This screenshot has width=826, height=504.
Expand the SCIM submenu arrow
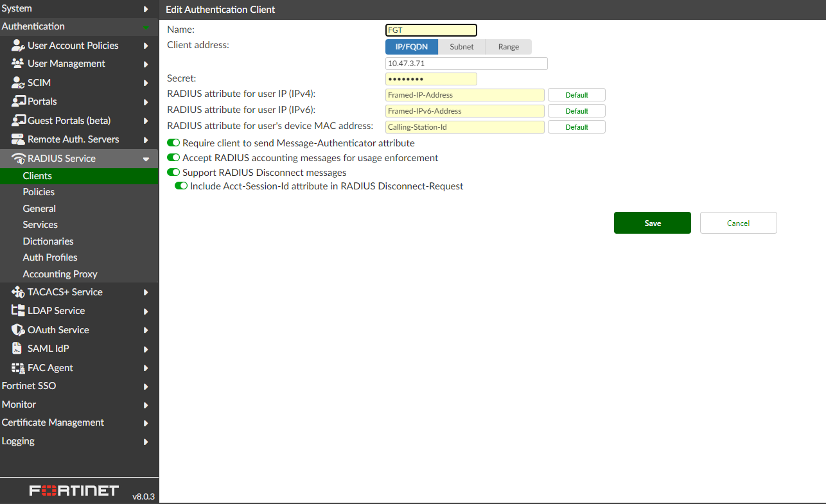146,83
